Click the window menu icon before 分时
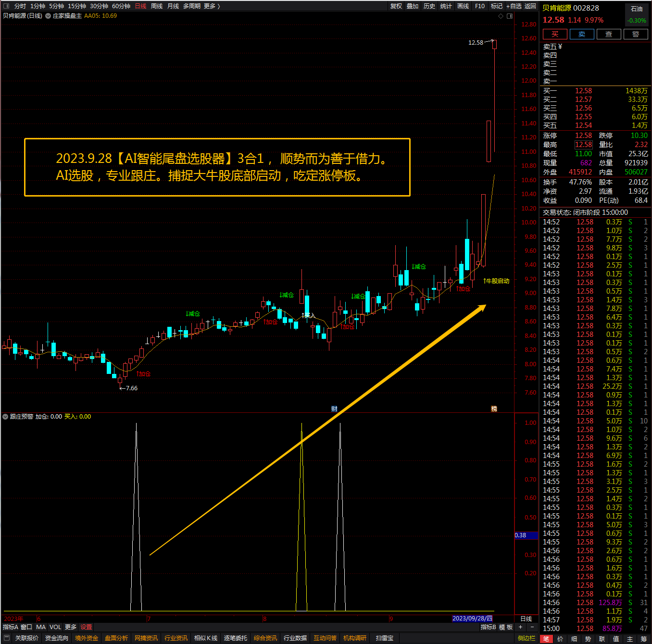Image resolution: width=652 pixels, height=644 pixels. click(6, 6)
